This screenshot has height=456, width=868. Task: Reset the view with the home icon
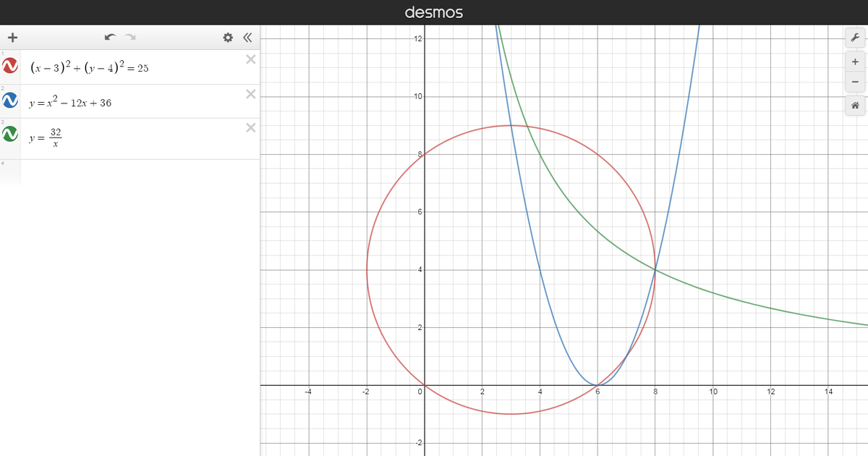[855, 104]
